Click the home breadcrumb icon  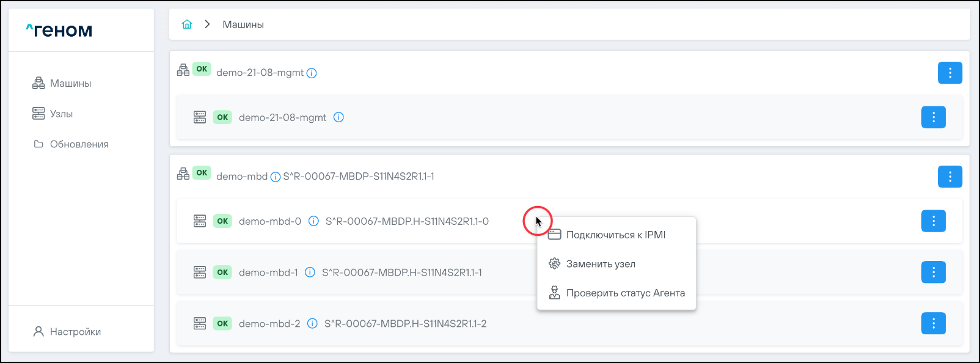point(187,24)
